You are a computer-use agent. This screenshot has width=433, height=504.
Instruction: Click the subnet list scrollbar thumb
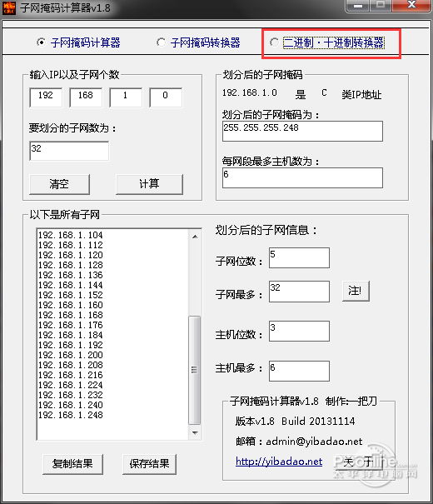(194, 370)
